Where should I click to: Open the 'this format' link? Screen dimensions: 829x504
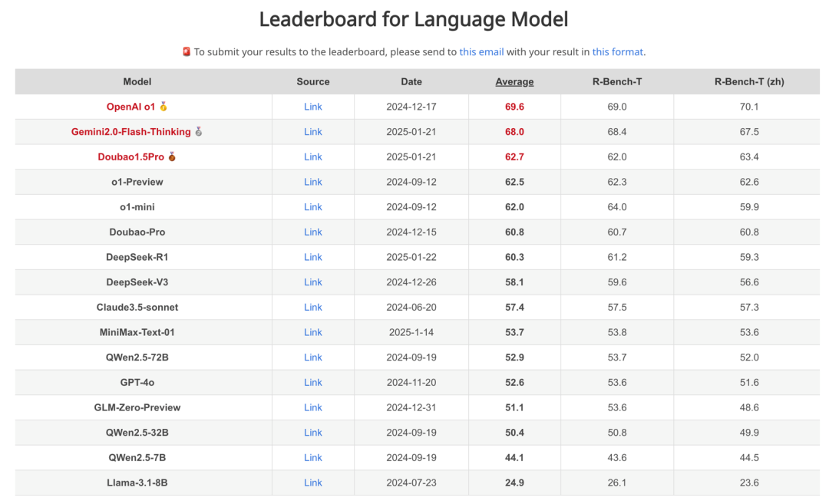coord(617,51)
